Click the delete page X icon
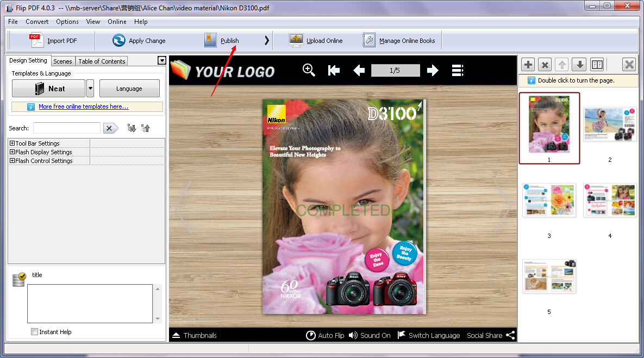The width and height of the screenshot is (644, 358). pos(545,65)
